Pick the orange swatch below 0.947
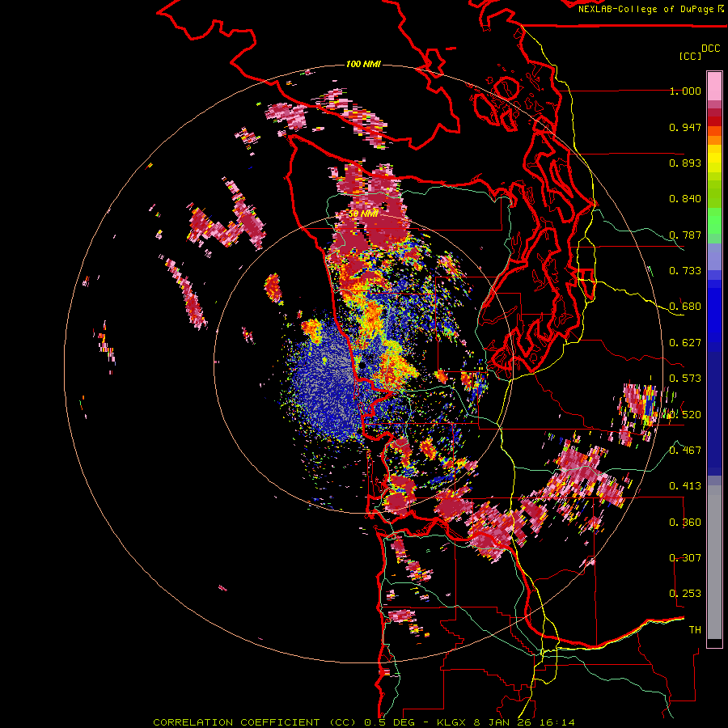Screen dimensions: 728x728 pos(714,140)
